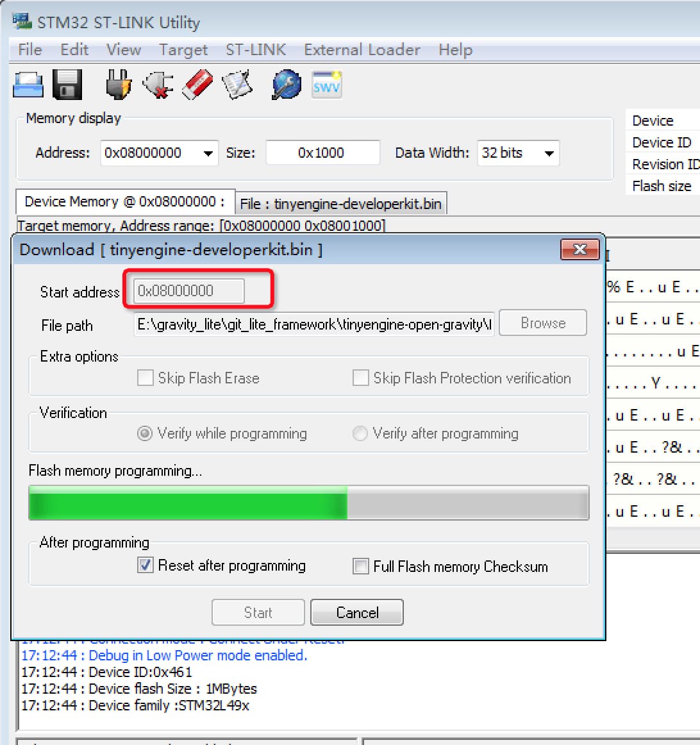700x745 pixels.
Task: Open the Target menu
Action: coord(183,49)
